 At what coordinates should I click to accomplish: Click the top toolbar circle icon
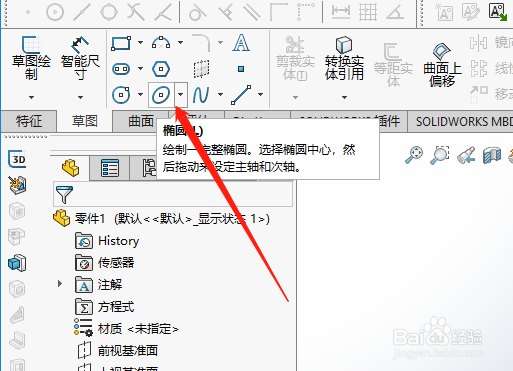pyautogui.click(x=55, y=12)
